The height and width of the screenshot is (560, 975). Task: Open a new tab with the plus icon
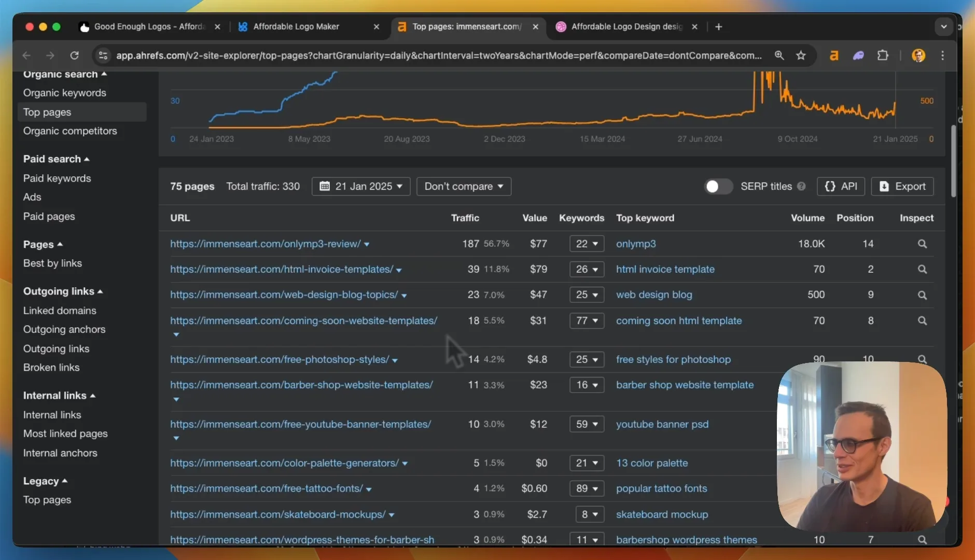pos(718,26)
